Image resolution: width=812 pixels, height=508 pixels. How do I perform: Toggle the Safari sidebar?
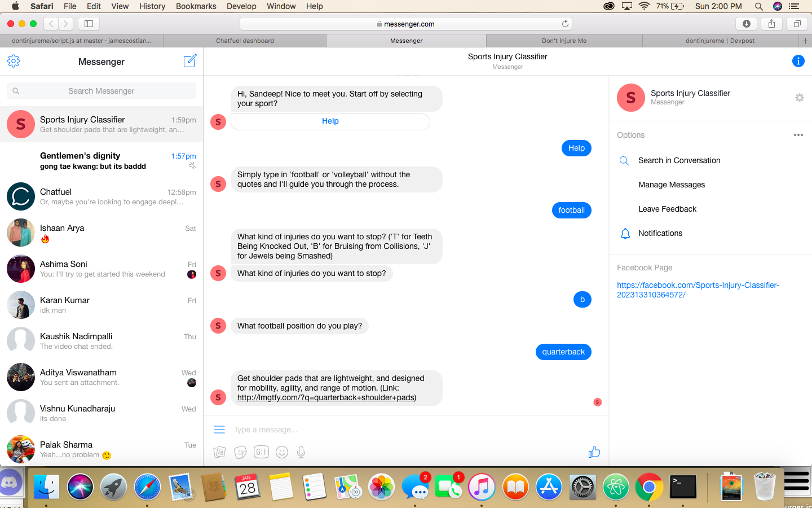(89, 24)
